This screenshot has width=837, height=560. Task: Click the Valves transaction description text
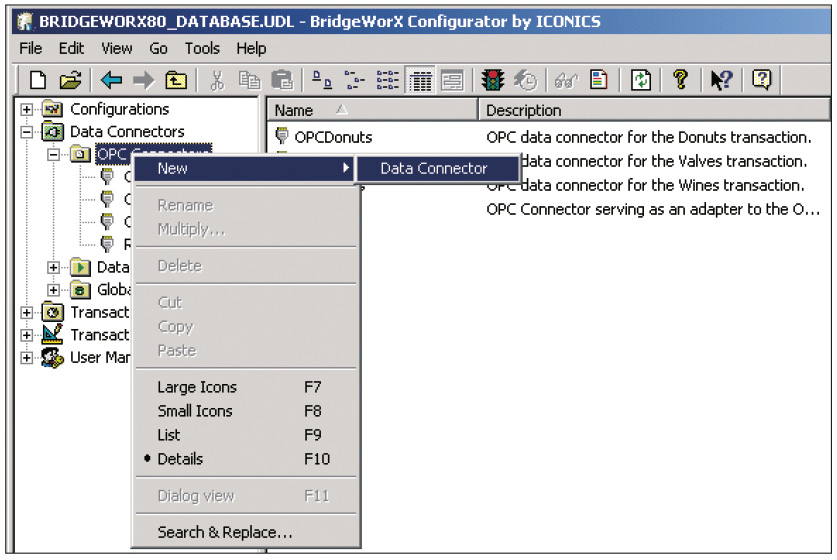[x=664, y=161]
